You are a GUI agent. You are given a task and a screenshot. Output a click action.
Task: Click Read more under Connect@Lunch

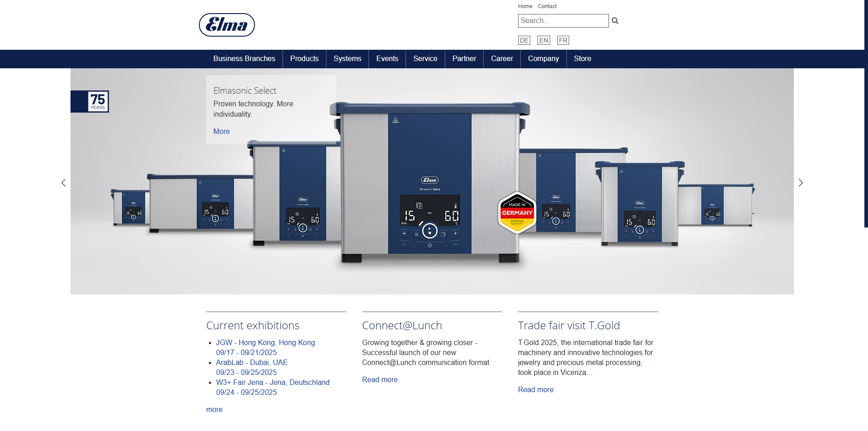[x=380, y=379]
